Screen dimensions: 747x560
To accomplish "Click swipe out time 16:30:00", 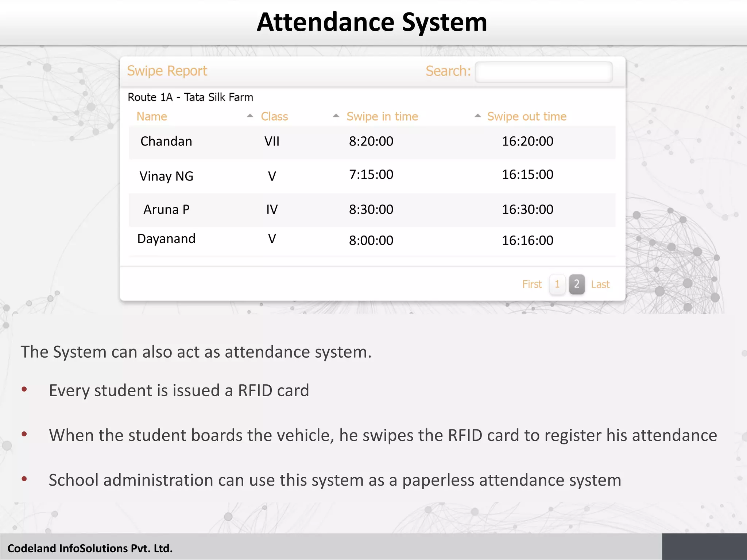I will pos(527,210).
